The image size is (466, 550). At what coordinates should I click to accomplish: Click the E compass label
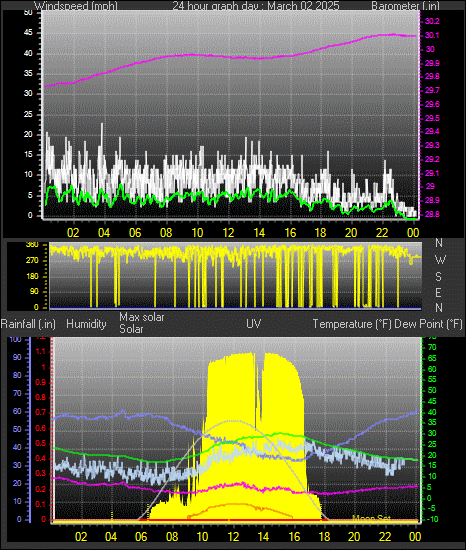tap(438, 293)
